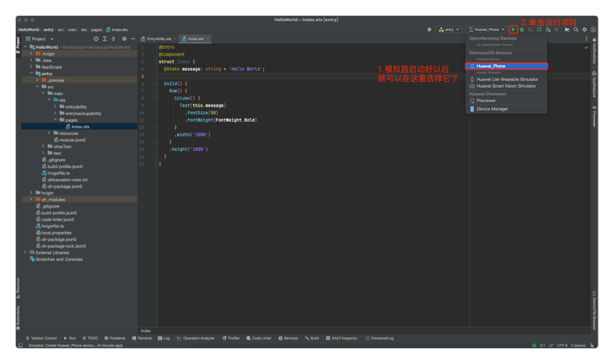
Task: Select code-linter.json5 in project tree
Action: tap(58, 220)
